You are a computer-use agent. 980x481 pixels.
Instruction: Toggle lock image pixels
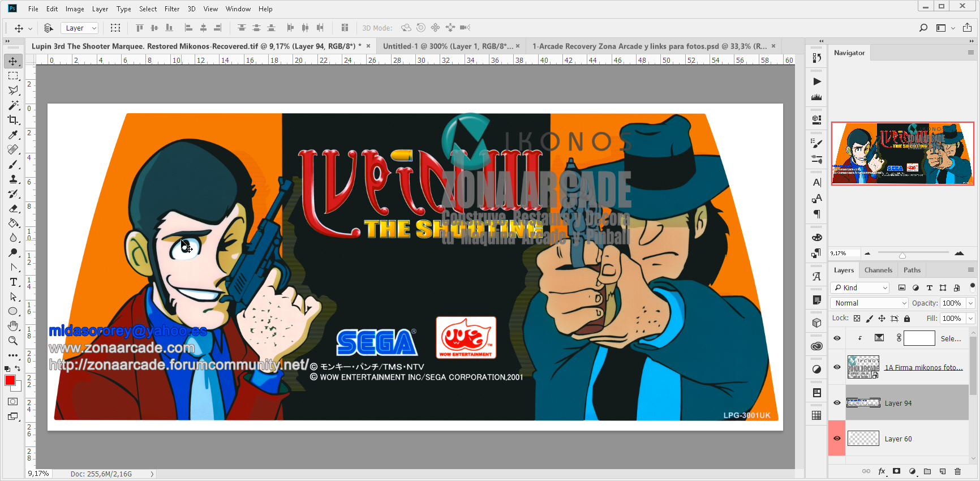[x=869, y=319]
